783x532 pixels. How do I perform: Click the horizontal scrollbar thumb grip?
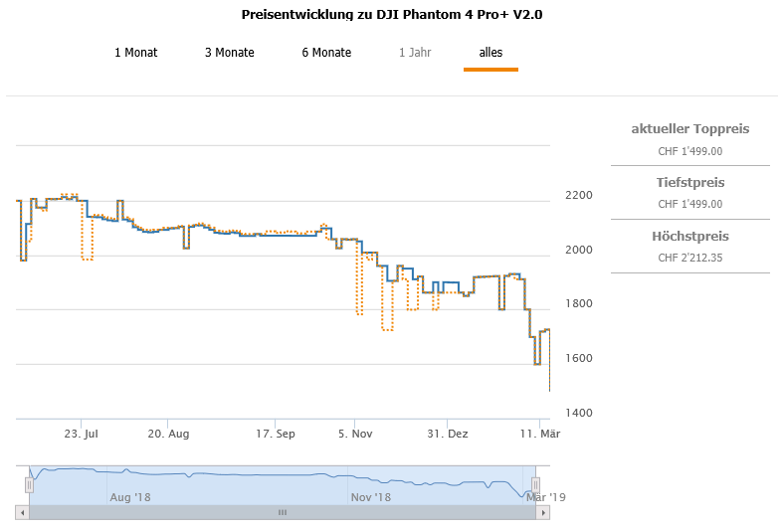282,512
